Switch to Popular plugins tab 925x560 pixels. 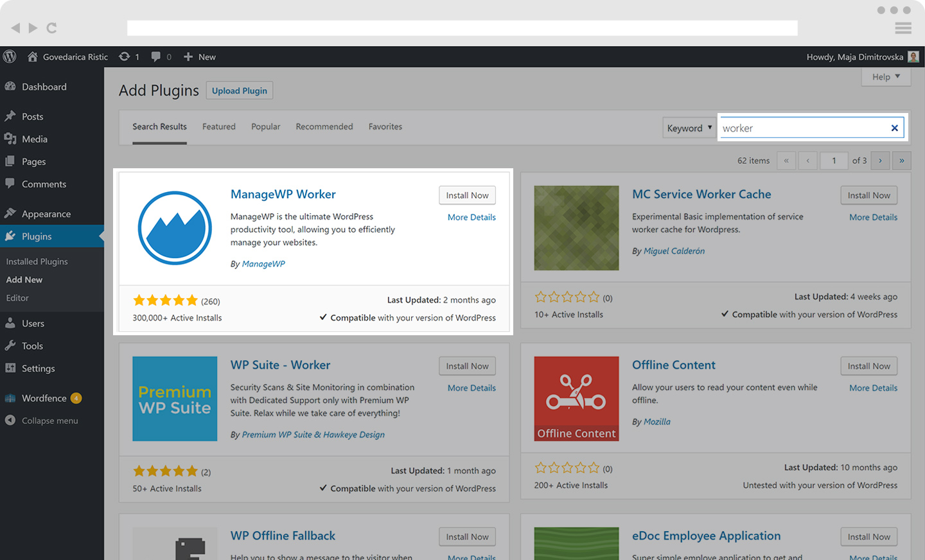266,127
